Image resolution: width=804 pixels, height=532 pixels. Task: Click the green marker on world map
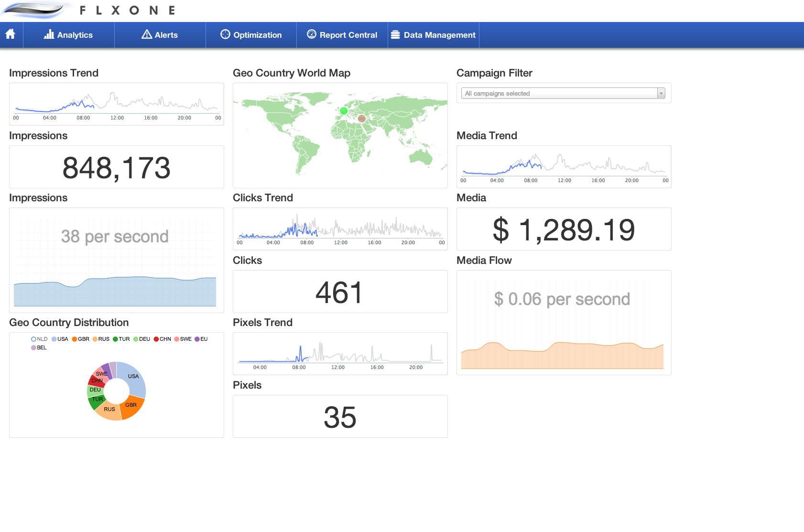click(344, 111)
